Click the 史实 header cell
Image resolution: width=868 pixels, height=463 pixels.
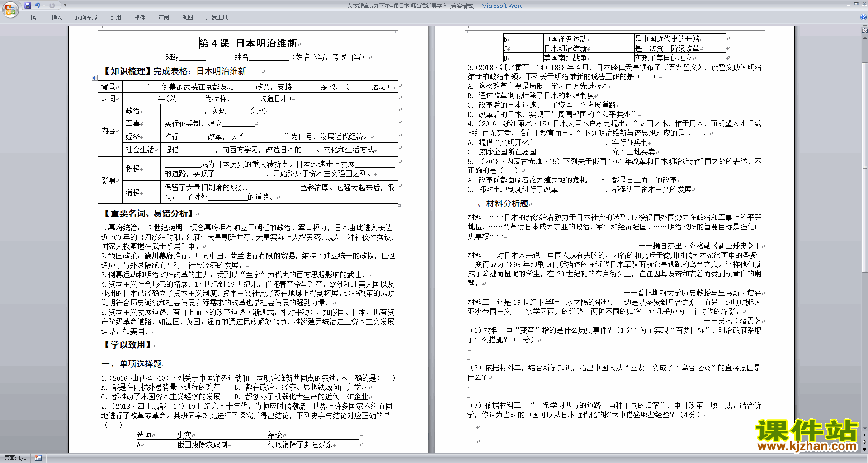click(x=222, y=435)
